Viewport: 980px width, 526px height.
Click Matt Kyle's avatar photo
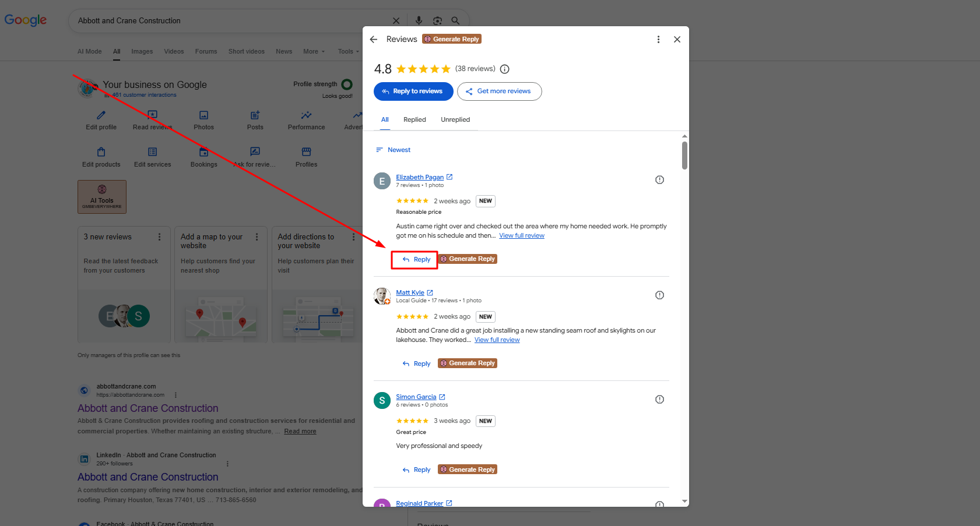point(382,296)
